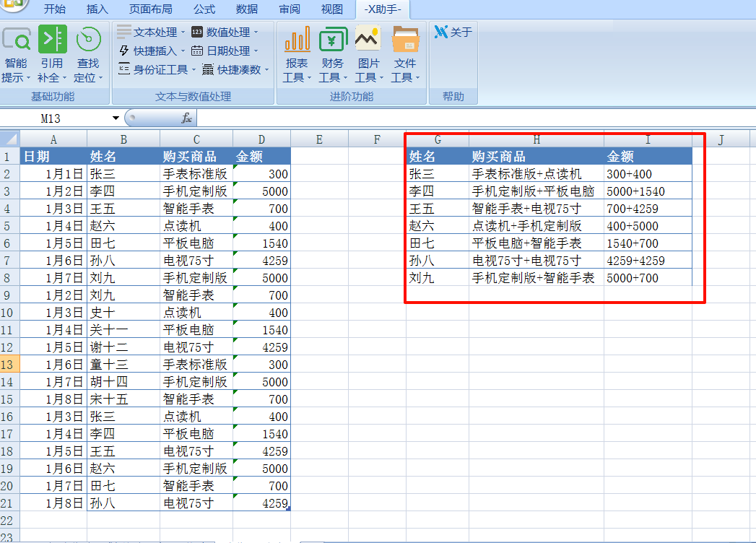Image resolution: width=756 pixels, height=543 pixels.
Task: Click the 姓名 header cell in column G
Action: coord(438,156)
